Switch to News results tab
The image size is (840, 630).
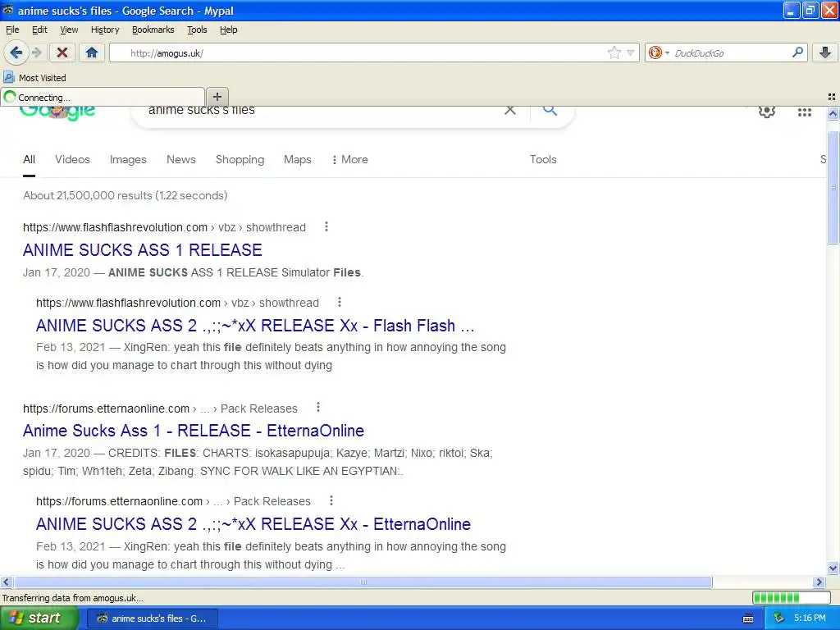click(x=181, y=160)
